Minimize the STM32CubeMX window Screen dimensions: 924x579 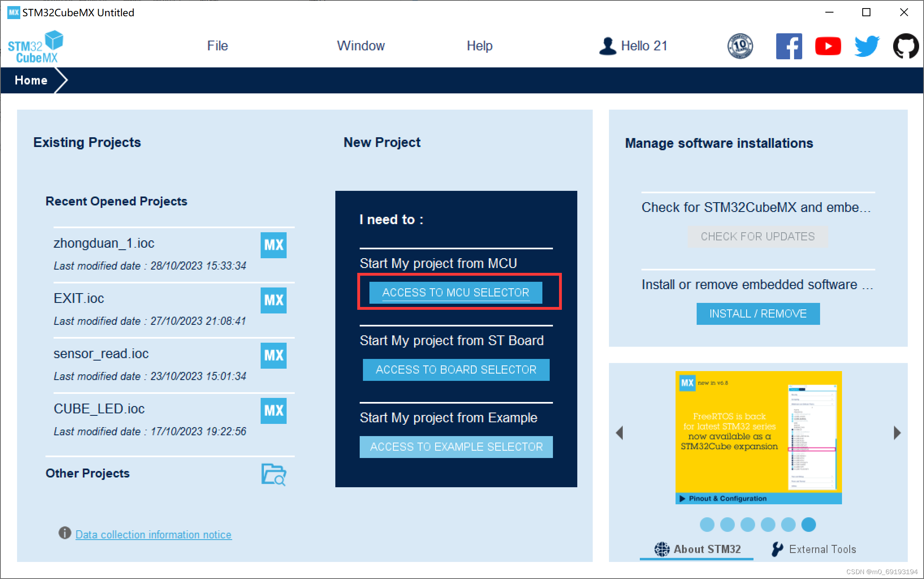(x=829, y=13)
